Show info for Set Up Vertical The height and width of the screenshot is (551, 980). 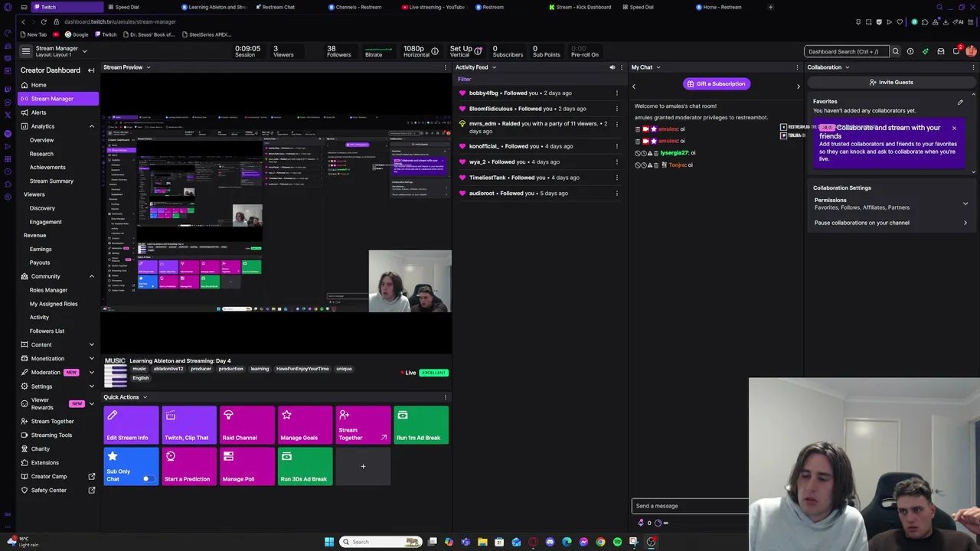click(x=478, y=51)
